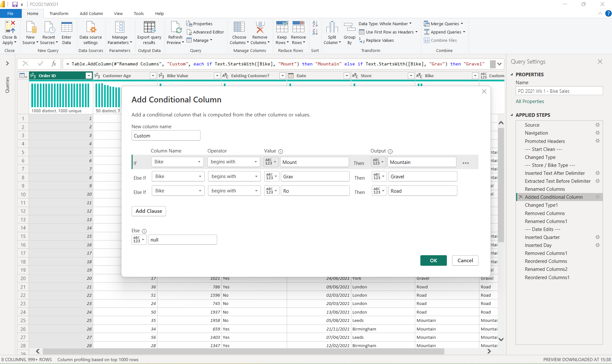
Task: Click the ellipsis on the first If clause
Action: point(466,163)
